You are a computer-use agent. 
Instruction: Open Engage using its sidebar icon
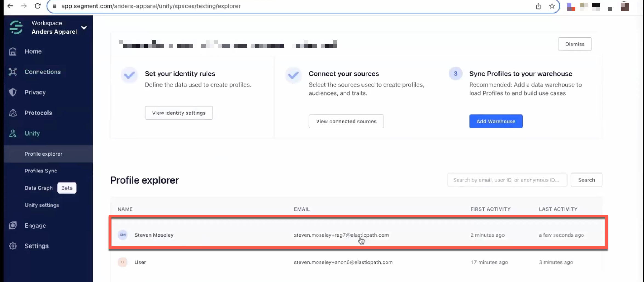coord(13,225)
